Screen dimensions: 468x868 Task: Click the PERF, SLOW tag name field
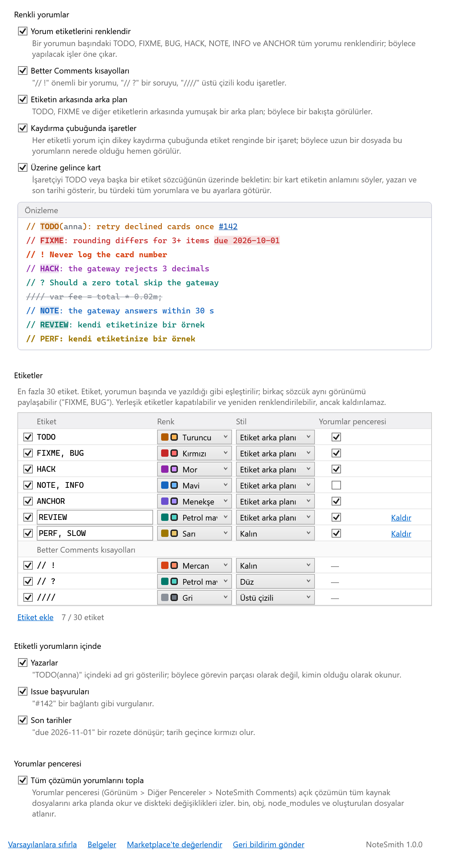pyautogui.click(x=95, y=534)
